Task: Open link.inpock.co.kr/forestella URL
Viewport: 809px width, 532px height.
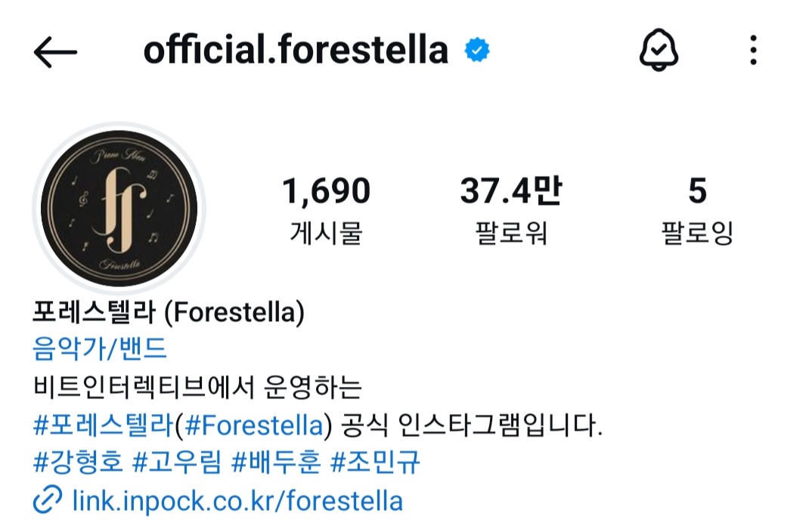Action: 237,500
